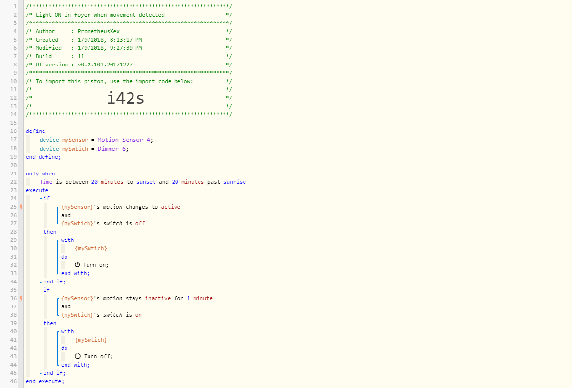Click end if on line 45
Image resolution: width=576 pixels, height=392 pixels.
coord(54,373)
